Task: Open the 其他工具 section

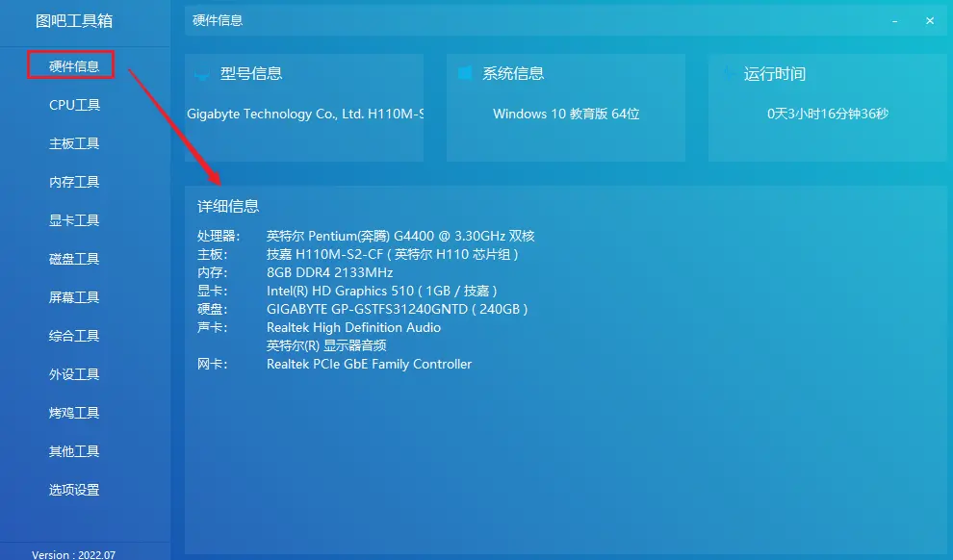Action: pos(74,450)
